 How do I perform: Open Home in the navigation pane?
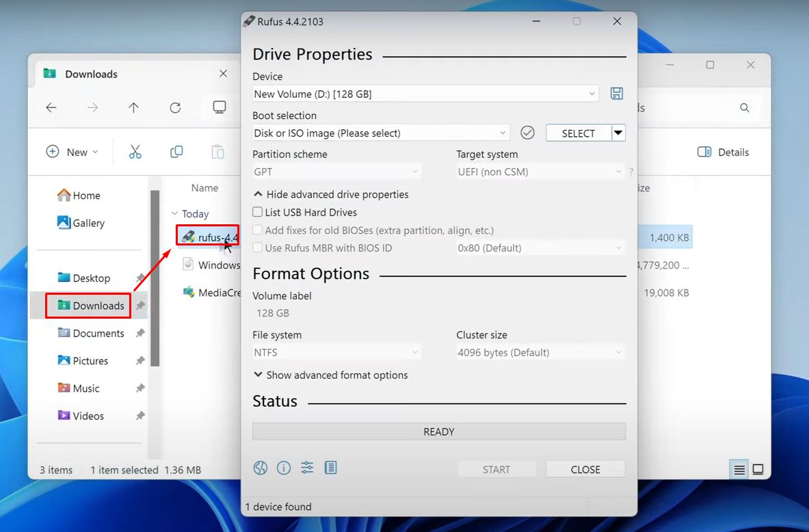(x=79, y=196)
